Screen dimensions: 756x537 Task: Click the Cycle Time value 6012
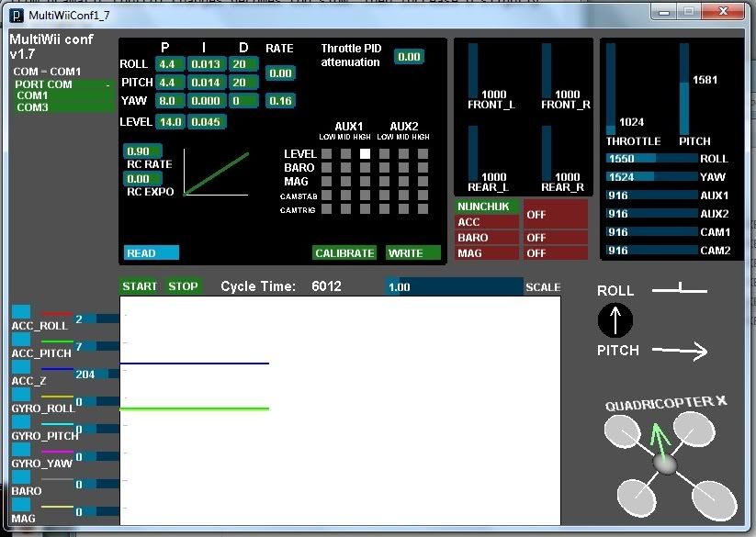click(326, 286)
